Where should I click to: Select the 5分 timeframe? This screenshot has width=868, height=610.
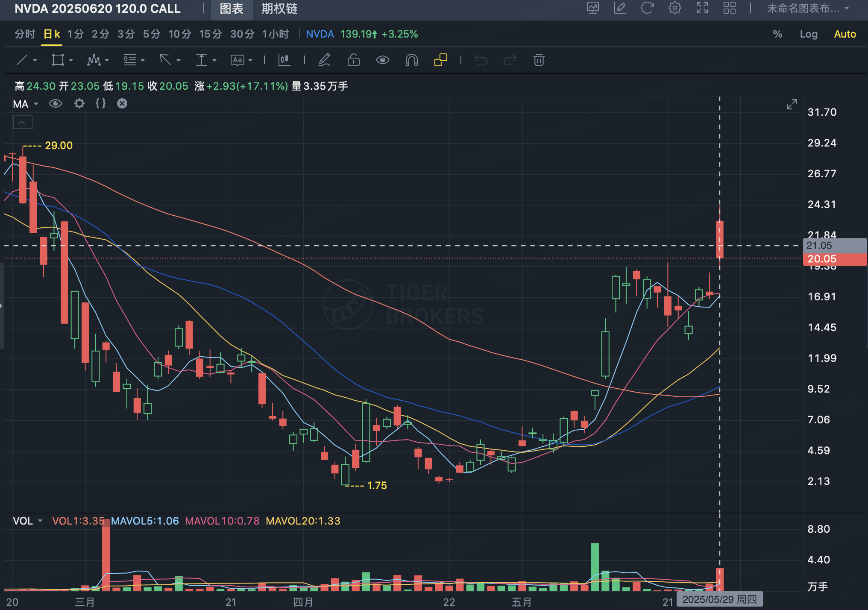coord(152,34)
